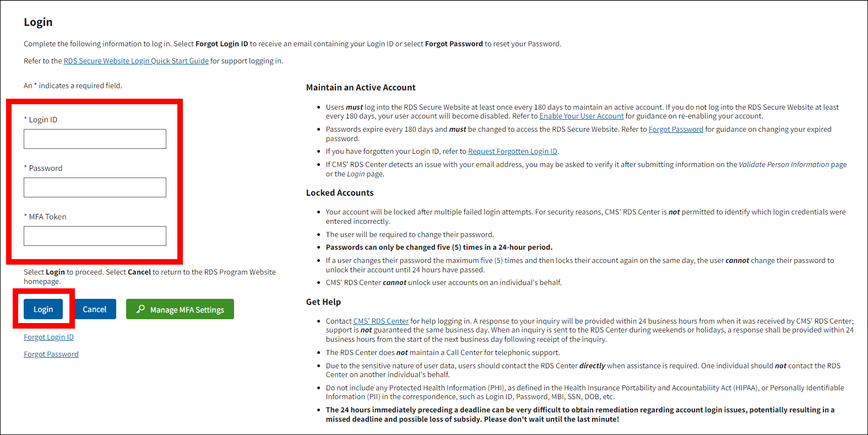This screenshot has width=868, height=435.
Task: Open RDS Secure Website Login Quick Start Guide
Action: [x=136, y=61]
